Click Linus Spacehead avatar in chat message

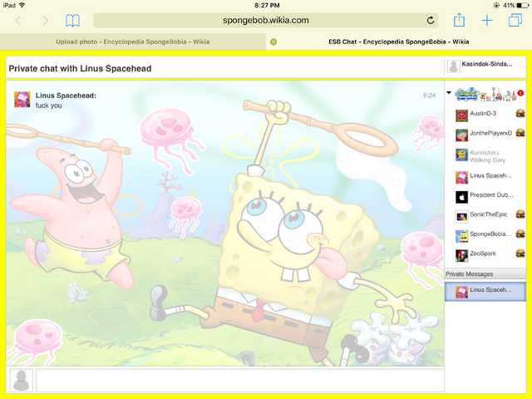[22, 100]
